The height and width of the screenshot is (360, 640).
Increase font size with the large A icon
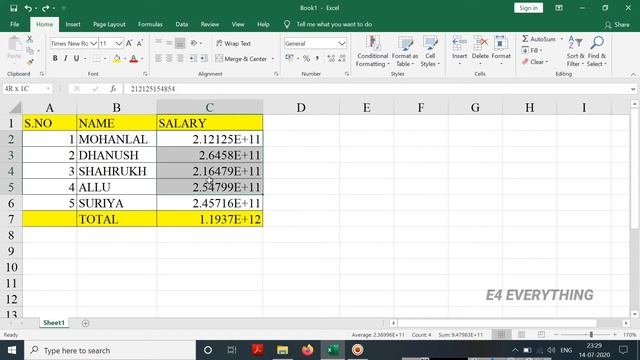(x=129, y=43)
